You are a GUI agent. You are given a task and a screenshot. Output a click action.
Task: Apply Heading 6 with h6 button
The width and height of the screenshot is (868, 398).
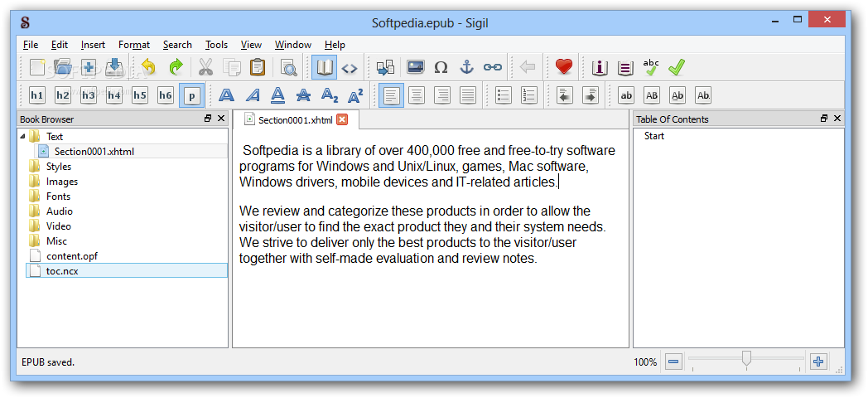[165, 95]
